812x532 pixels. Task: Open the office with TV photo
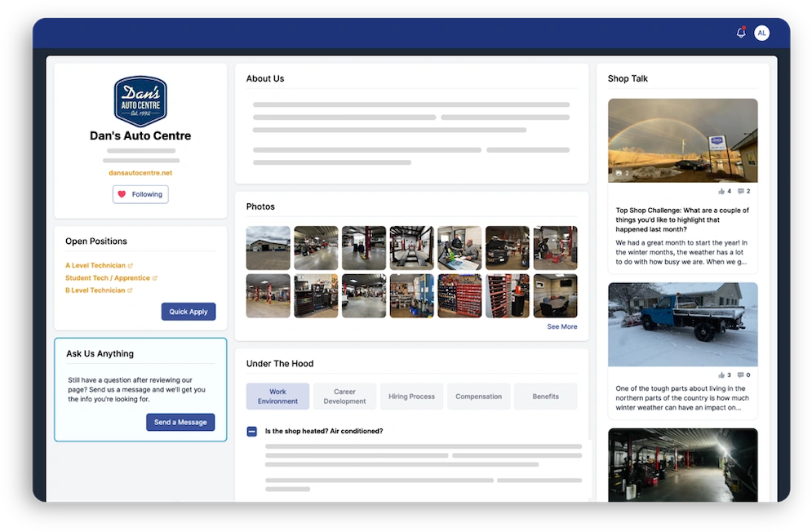pyautogui.click(x=555, y=296)
